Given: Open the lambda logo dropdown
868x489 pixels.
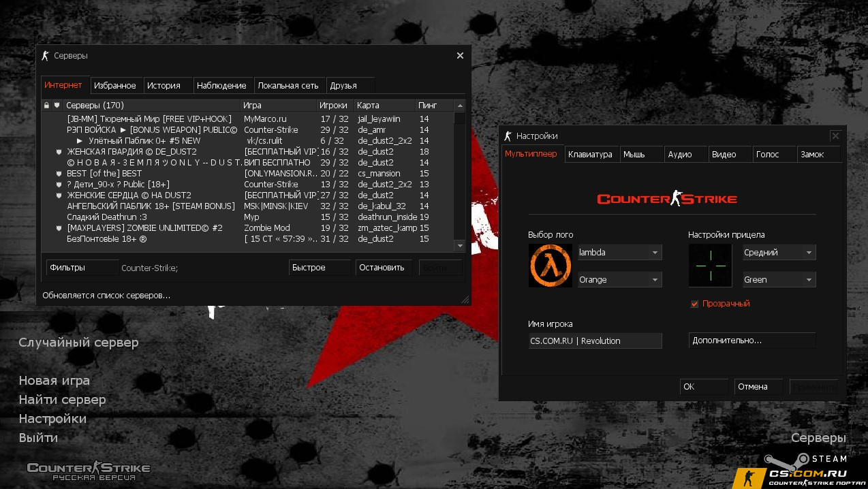Looking at the screenshot, I should 620,253.
